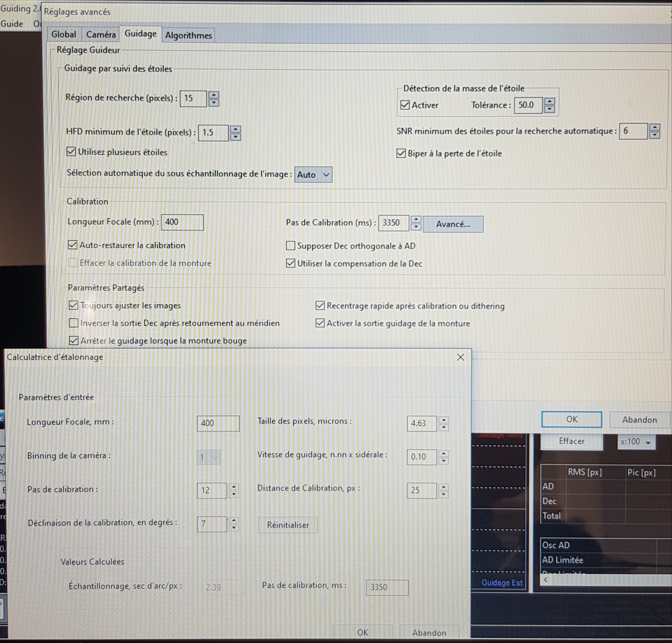Toggle Utilisez plusieurs étoiles checkbox
Screen dimensions: 672x643
[71, 151]
